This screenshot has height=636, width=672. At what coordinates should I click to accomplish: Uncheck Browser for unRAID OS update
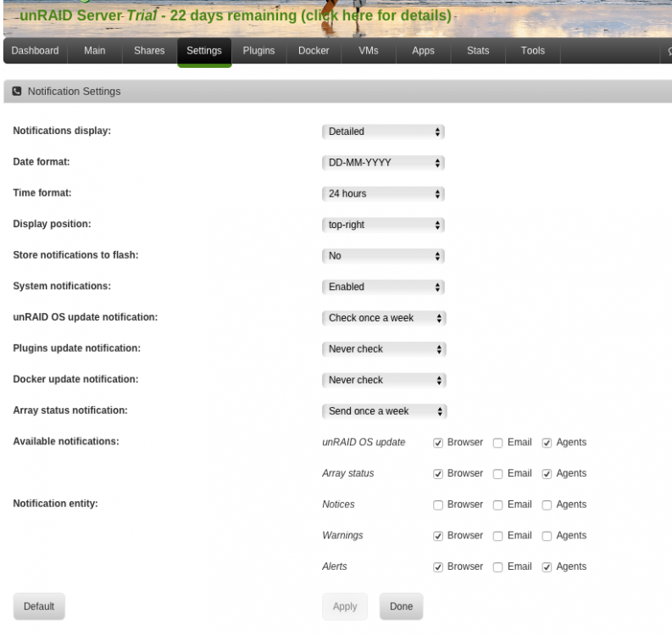(x=438, y=443)
